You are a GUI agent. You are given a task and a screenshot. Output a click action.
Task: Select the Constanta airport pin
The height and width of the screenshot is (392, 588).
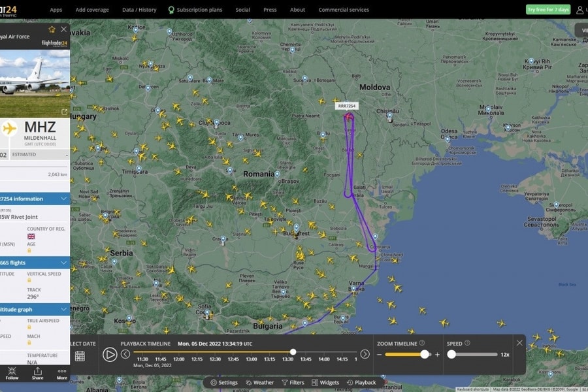(x=375, y=237)
